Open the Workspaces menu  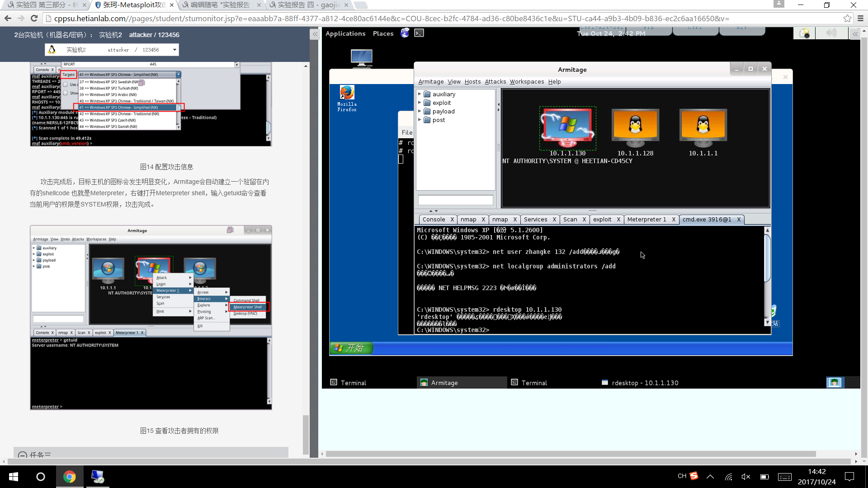(x=527, y=82)
